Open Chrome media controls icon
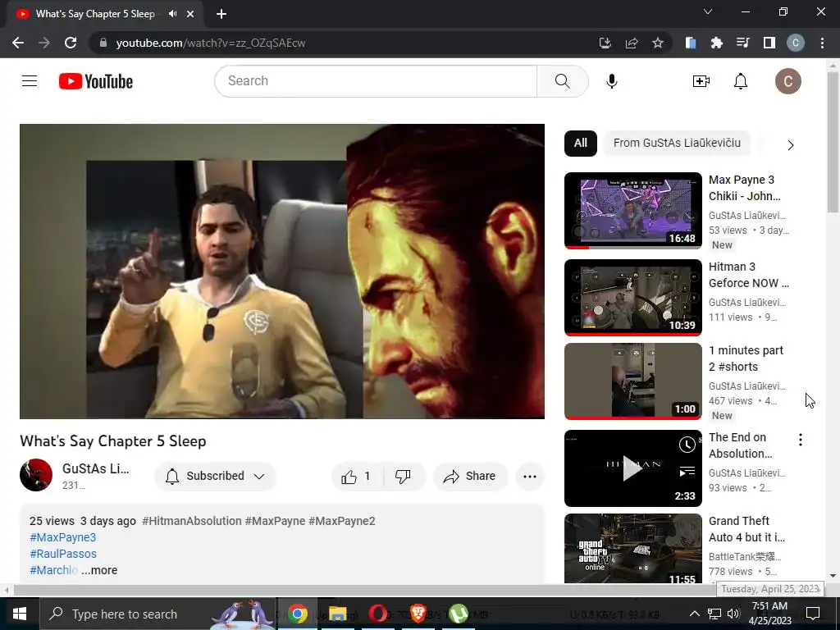This screenshot has height=630, width=840. pos(742,43)
